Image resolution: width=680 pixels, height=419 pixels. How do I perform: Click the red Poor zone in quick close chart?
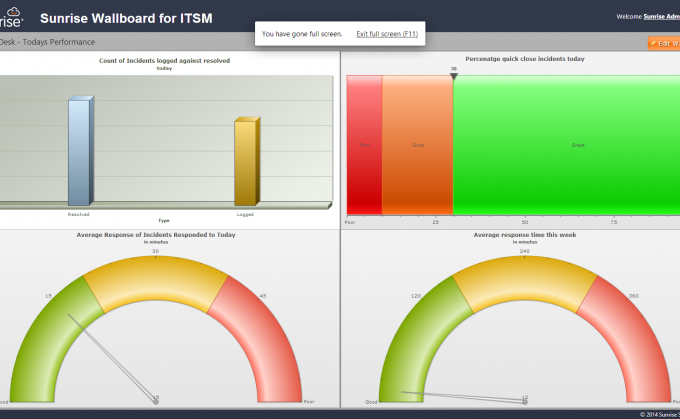364,145
